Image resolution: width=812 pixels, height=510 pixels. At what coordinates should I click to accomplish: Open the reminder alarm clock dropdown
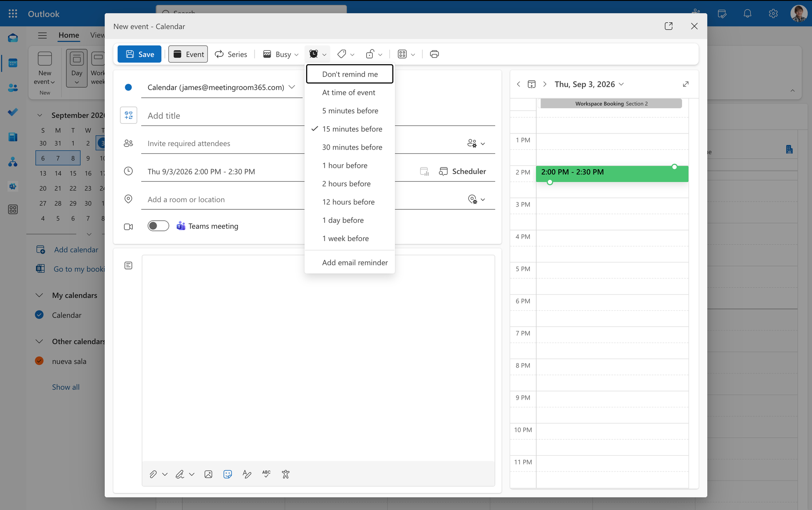coord(317,54)
